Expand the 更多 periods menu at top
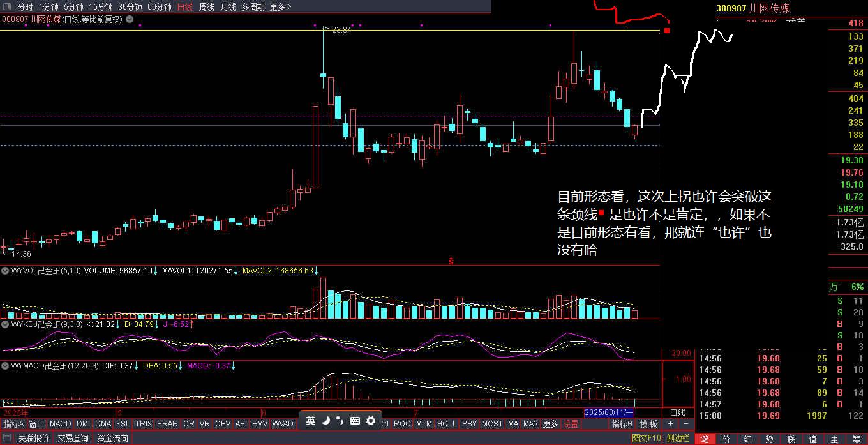Image resolution: width=868 pixels, height=445 pixels. 280,7
